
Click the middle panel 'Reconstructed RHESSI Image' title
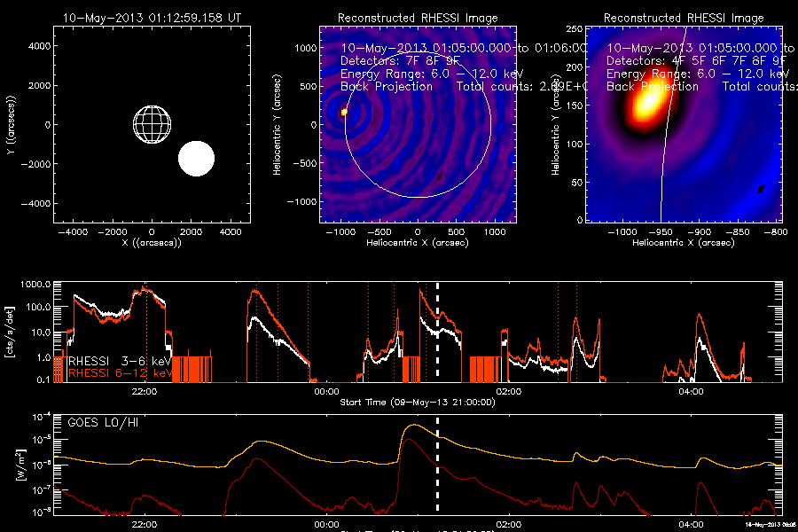coord(418,19)
